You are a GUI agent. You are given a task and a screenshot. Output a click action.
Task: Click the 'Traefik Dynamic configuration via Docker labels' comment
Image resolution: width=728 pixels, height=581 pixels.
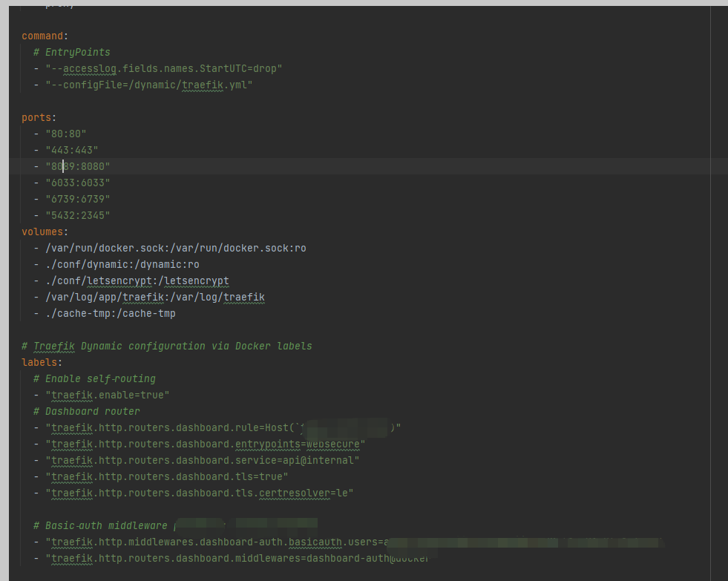pos(167,347)
